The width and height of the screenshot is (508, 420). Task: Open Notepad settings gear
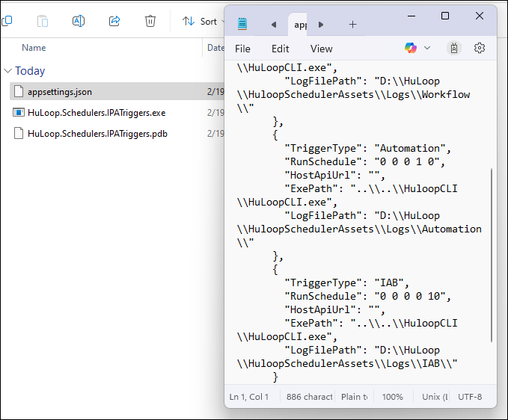480,48
